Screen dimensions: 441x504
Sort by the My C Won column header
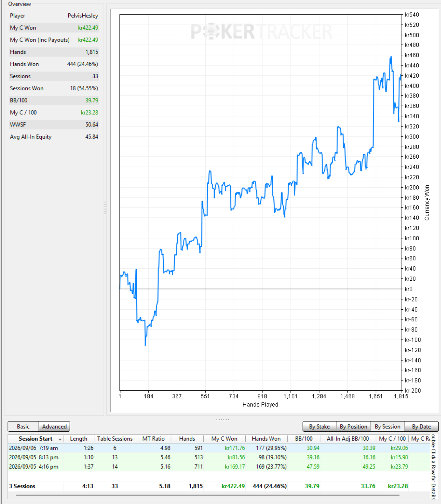pos(224,438)
